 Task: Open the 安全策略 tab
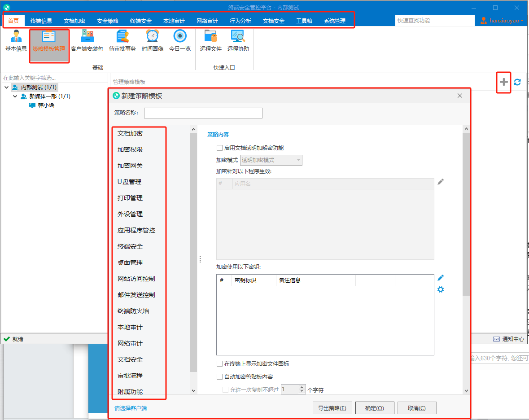[108, 21]
